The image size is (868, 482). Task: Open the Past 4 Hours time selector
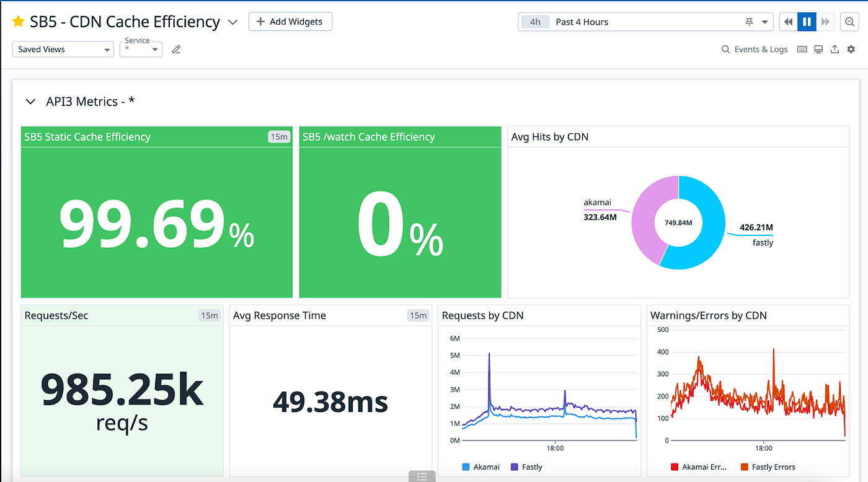pos(645,22)
